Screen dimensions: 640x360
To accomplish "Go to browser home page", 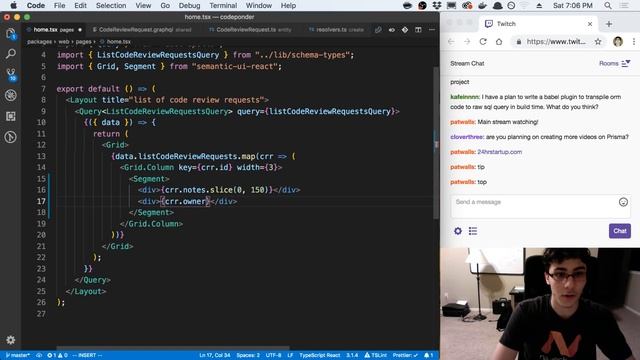I will (499, 42).
